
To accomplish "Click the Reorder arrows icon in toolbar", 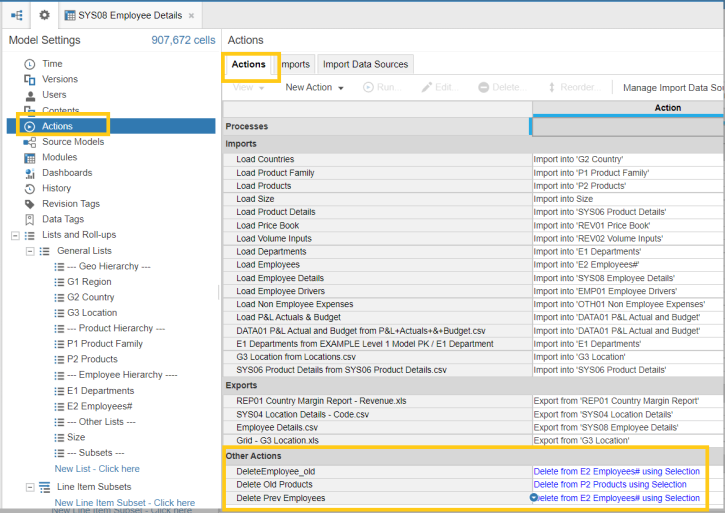I will click(x=552, y=87).
